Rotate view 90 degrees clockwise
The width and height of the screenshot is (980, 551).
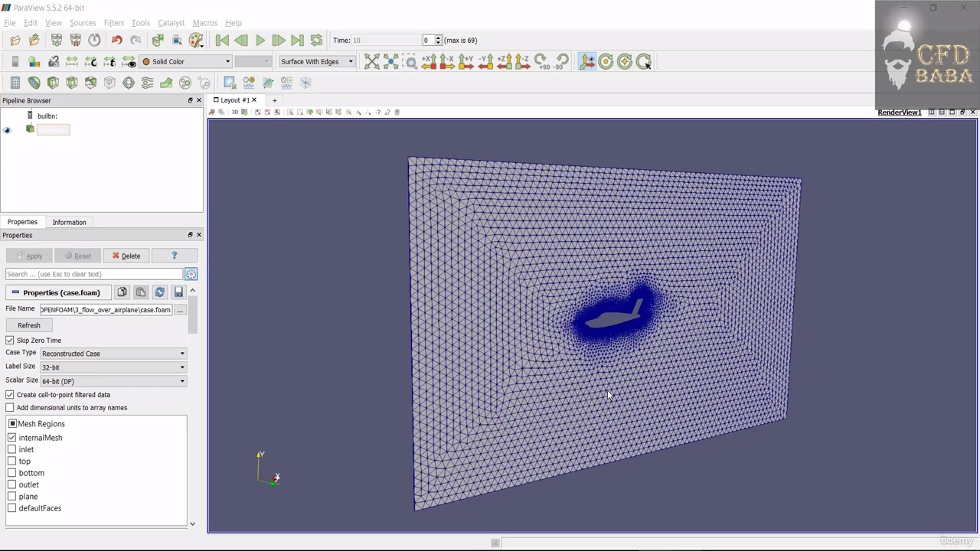(541, 62)
